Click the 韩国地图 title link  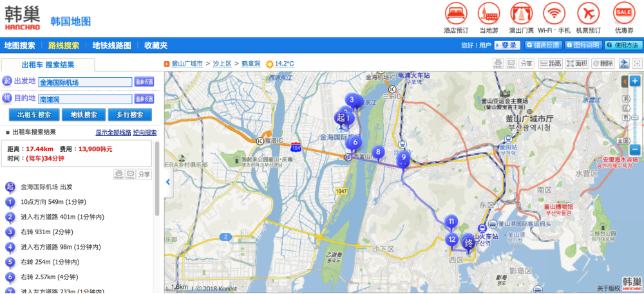click(71, 21)
